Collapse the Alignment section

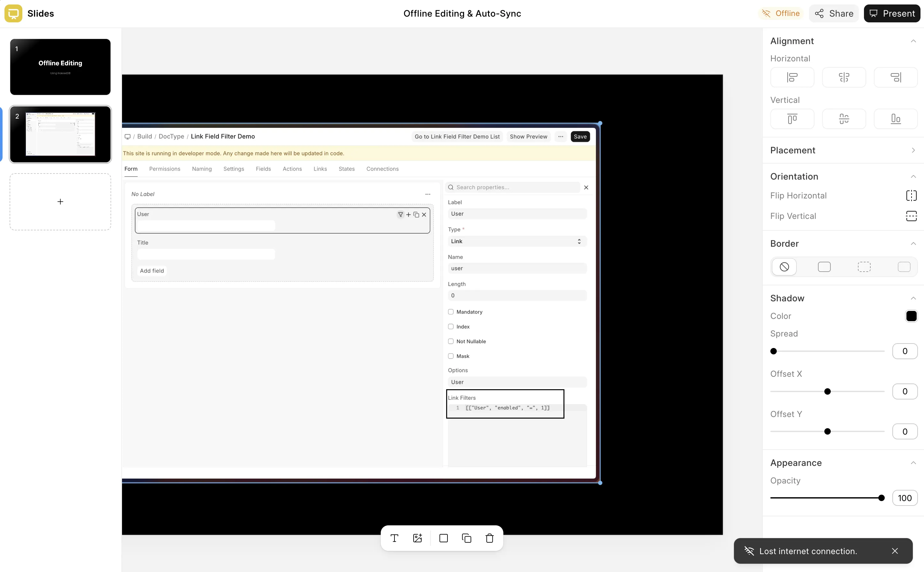[x=913, y=41]
